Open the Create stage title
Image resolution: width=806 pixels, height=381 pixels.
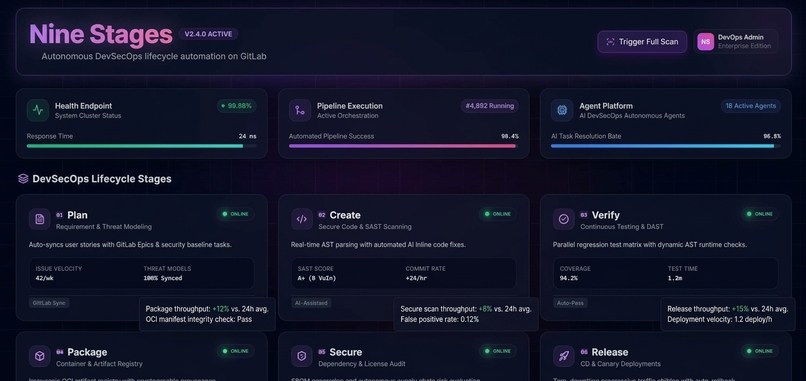[345, 215]
